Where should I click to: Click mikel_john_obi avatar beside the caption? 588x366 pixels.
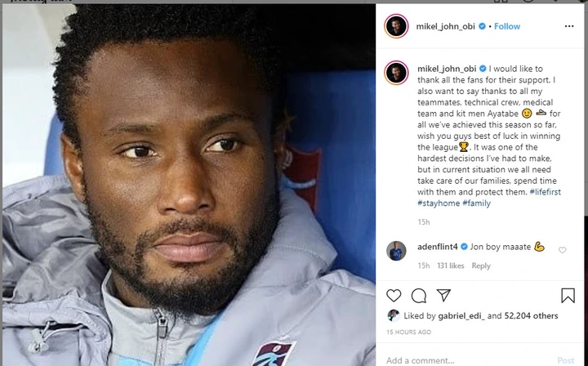coord(396,73)
